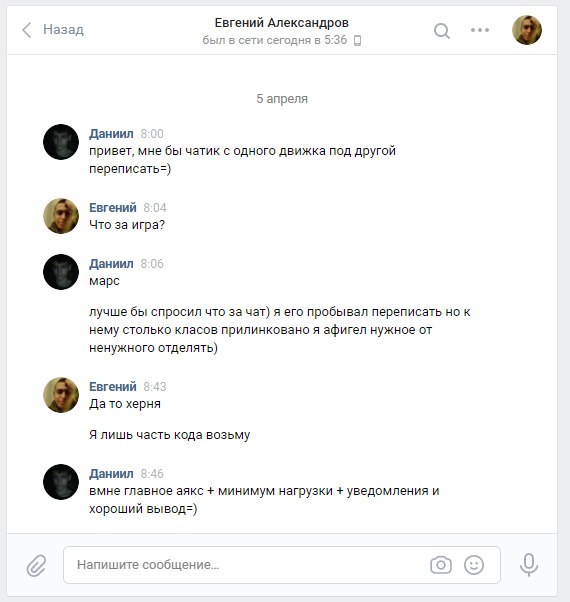This screenshot has height=602, width=570.
Task: Open Евгений Александров profile from header title
Action: click(281, 23)
